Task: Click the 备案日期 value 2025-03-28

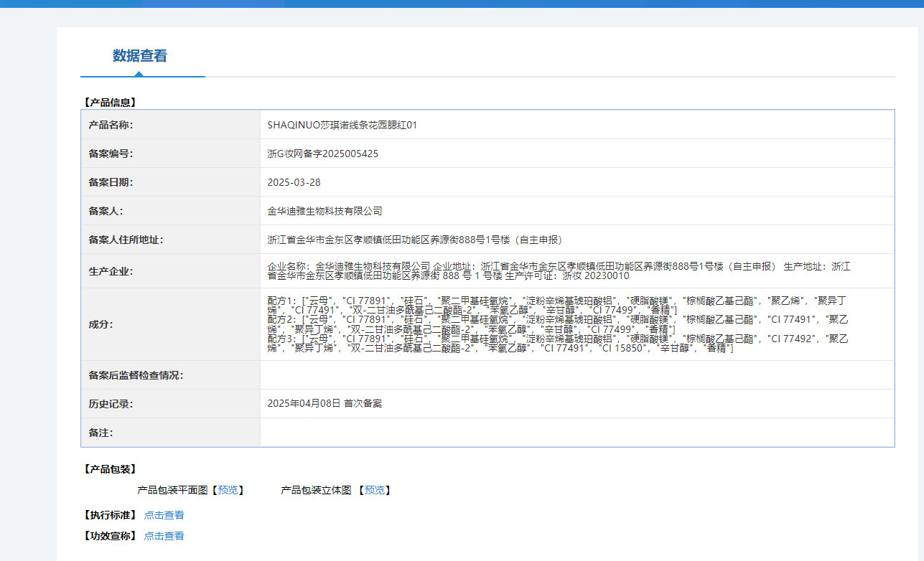Action: click(294, 182)
